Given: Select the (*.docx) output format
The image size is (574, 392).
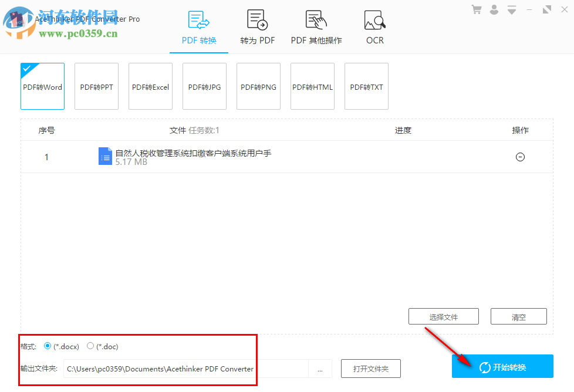Looking at the screenshot, I should [x=48, y=346].
